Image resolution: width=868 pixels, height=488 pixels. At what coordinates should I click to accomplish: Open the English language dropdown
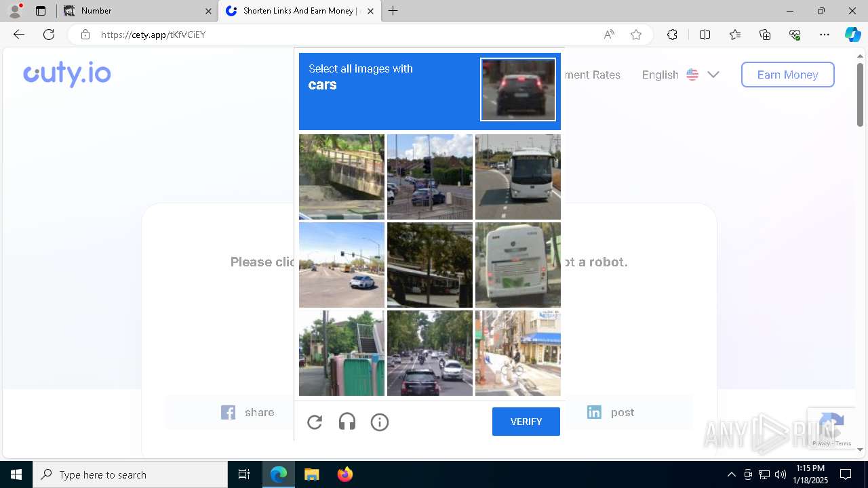(x=680, y=75)
